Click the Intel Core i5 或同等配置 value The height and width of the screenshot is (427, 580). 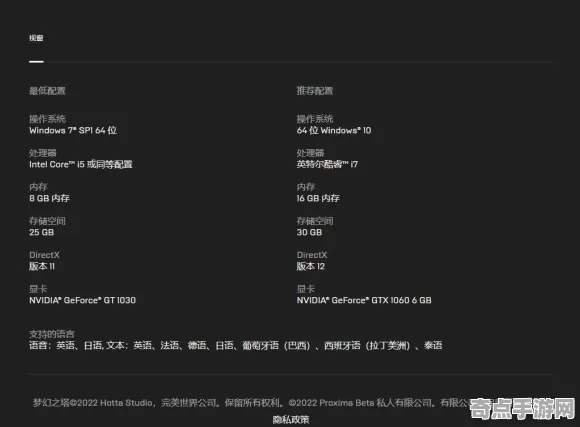81,164
